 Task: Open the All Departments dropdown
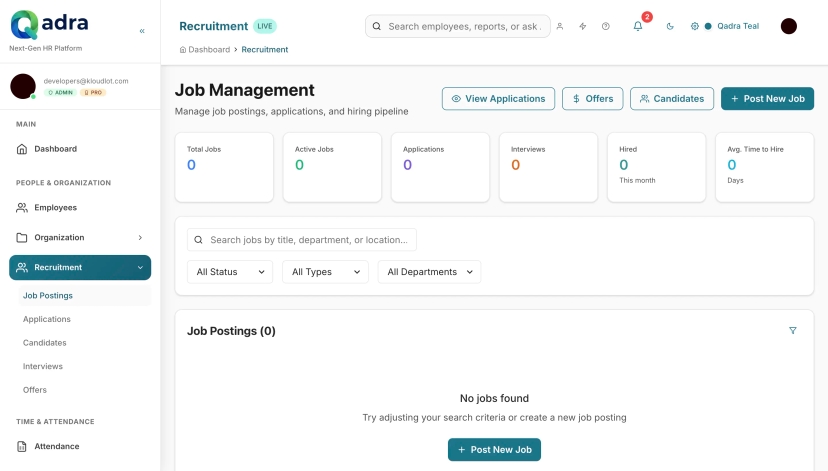pos(429,272)
